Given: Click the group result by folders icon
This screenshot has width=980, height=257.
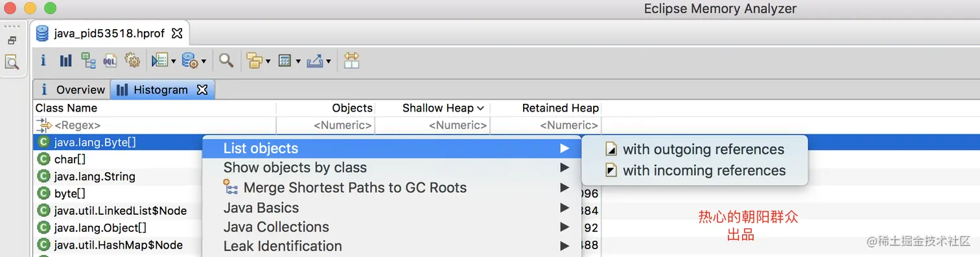Looking at the screenshot, I should [255, 61].
